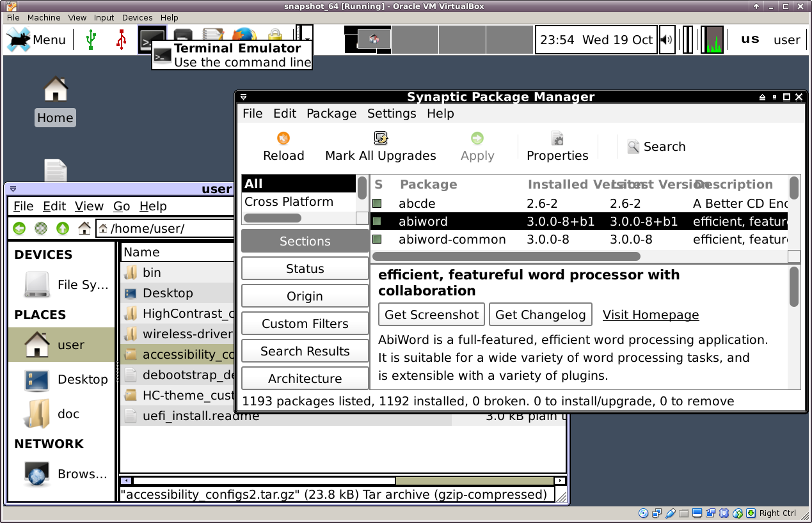812x523 pixels.
Task: Follow the Visit Homepage link
Action: [x=651, y=315]
